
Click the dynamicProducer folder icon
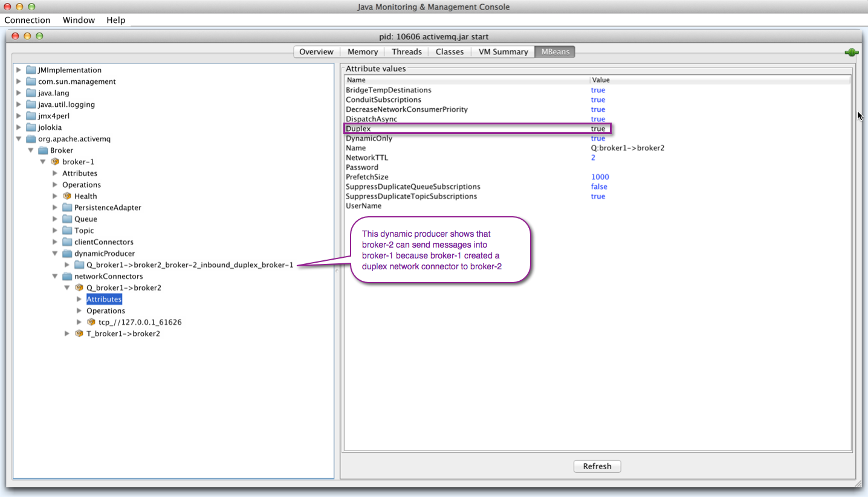click(x=67, y=254)
